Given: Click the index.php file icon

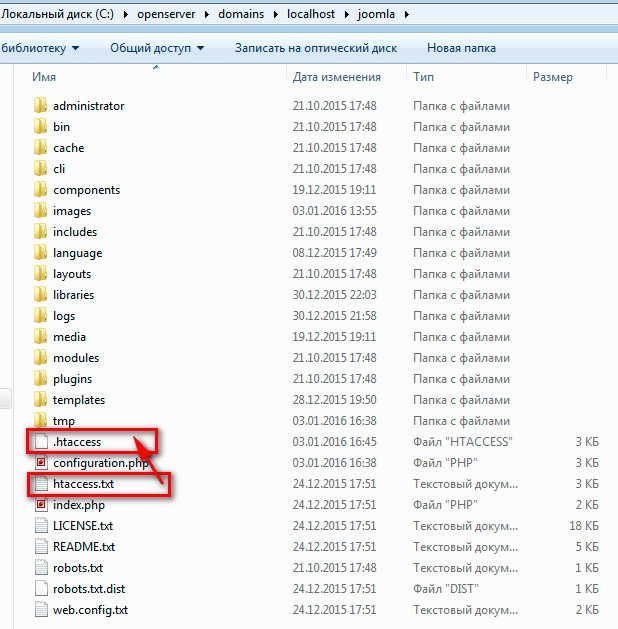Looking at the screenshot, I should coord(40,505).
